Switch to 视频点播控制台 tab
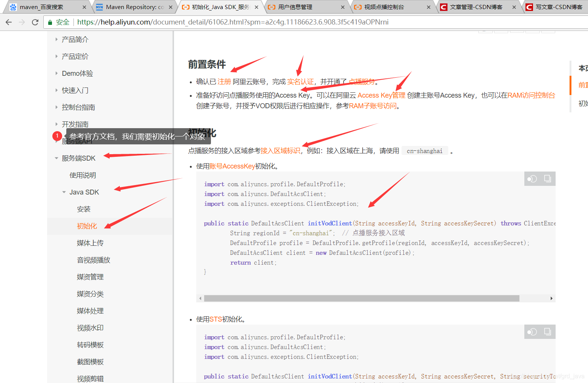 384,7
